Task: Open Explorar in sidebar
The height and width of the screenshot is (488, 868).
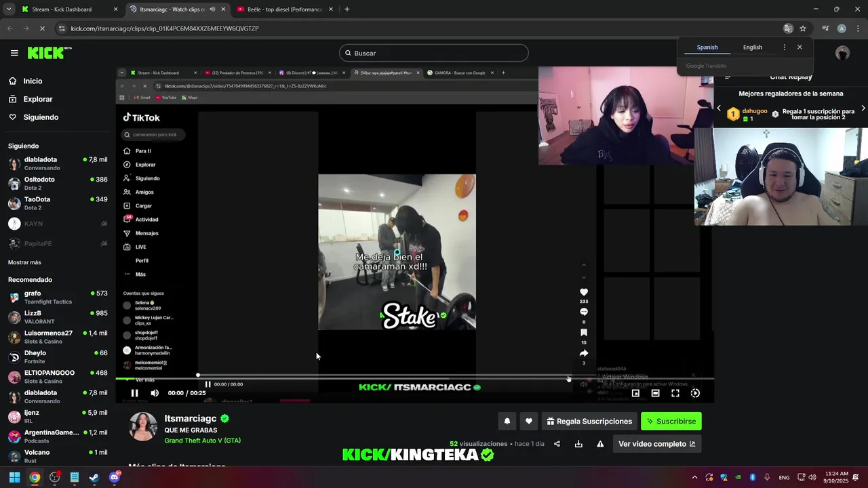Action: pyautogui.click(x=37, y=99)
